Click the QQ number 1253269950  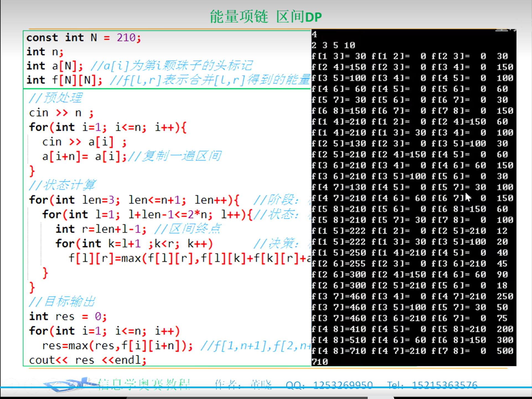(342, 385)
